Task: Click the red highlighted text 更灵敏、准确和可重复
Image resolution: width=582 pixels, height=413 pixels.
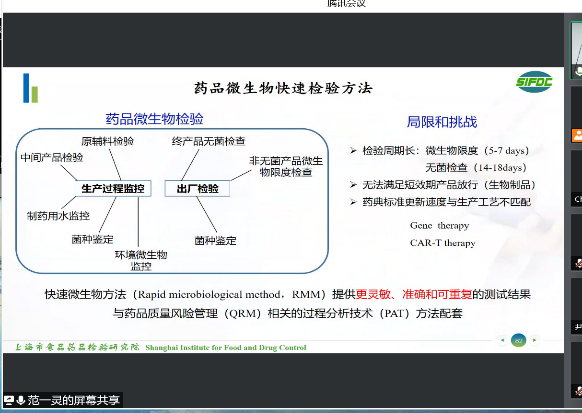Action: point(414,294)
